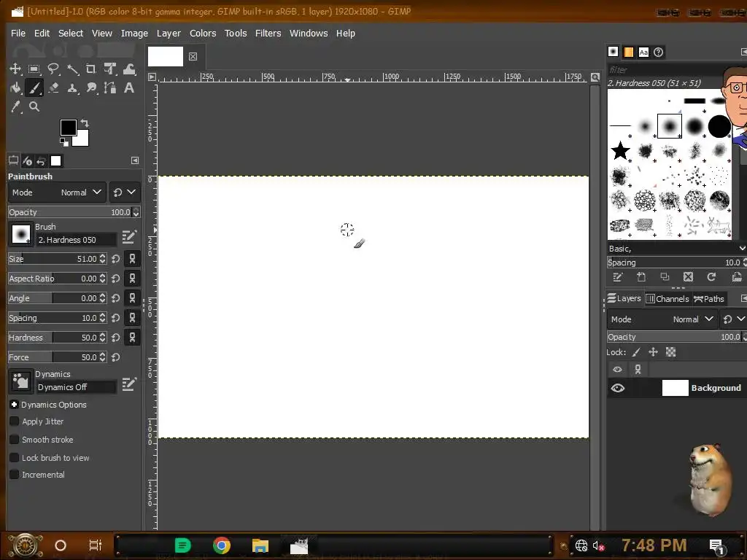
Task: Select the Eraser tool
Action: (x=53, y=88)
